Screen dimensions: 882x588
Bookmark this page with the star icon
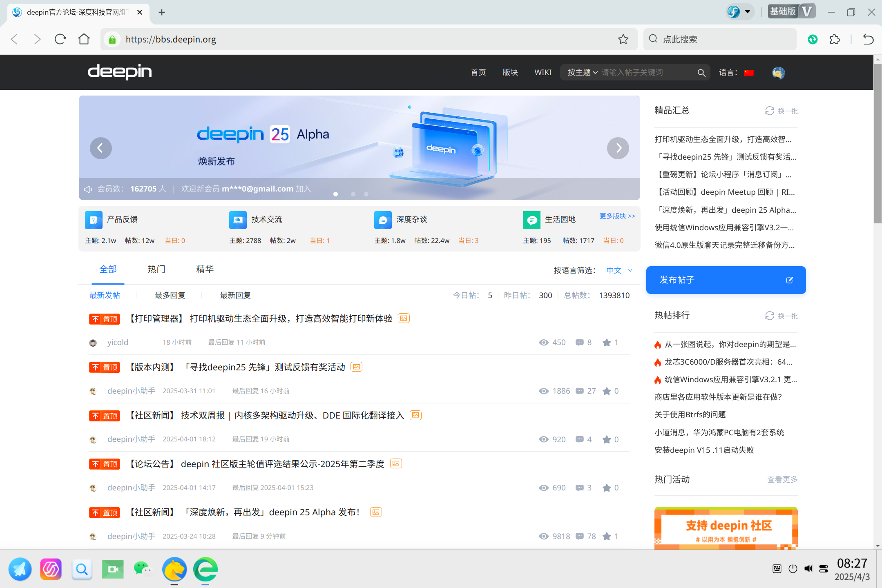tap(623, 39)
